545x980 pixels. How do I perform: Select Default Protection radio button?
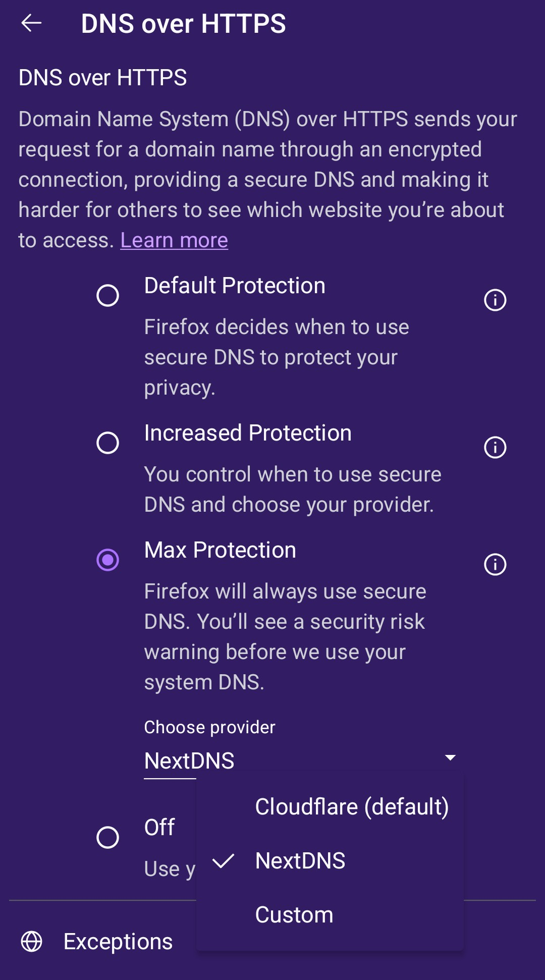(x=107, y=295)
